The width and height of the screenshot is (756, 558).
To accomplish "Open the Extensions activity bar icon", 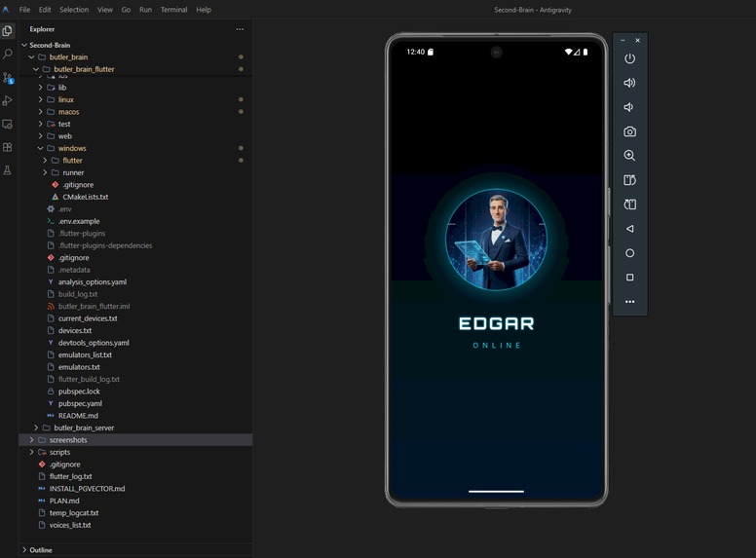I will (7, 147).
